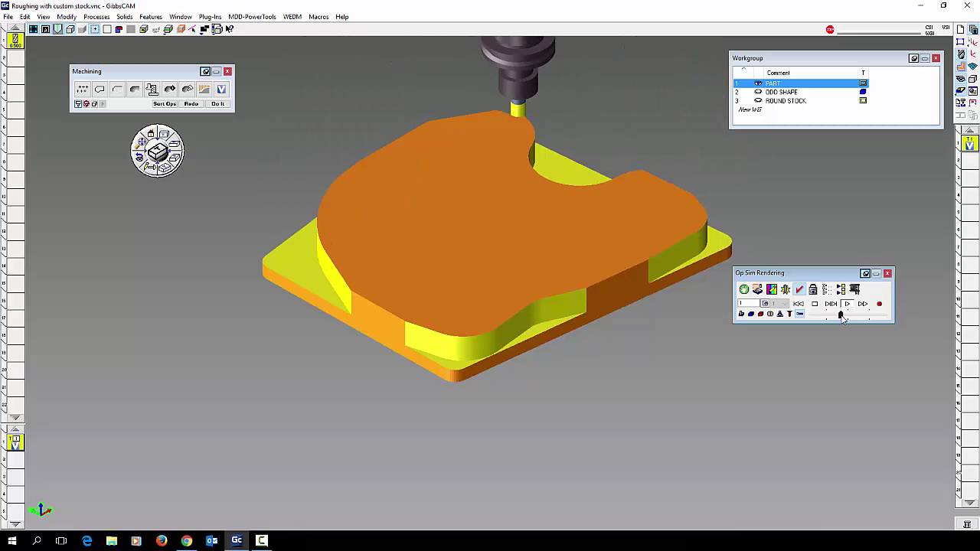980x551 pixels.
Task: Click the operation number field in Op Sim
Action: (749, 304)
